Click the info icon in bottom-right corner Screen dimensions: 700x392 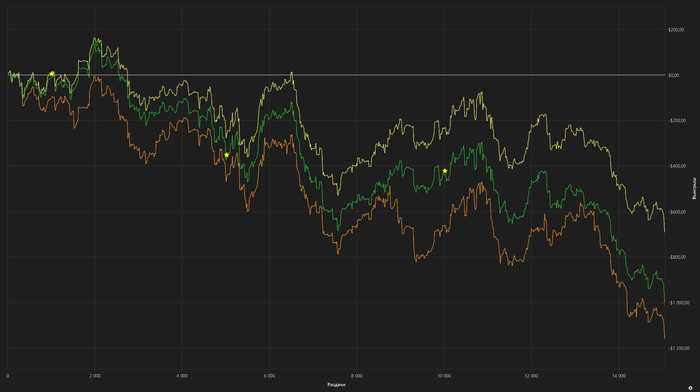(691, 388)
